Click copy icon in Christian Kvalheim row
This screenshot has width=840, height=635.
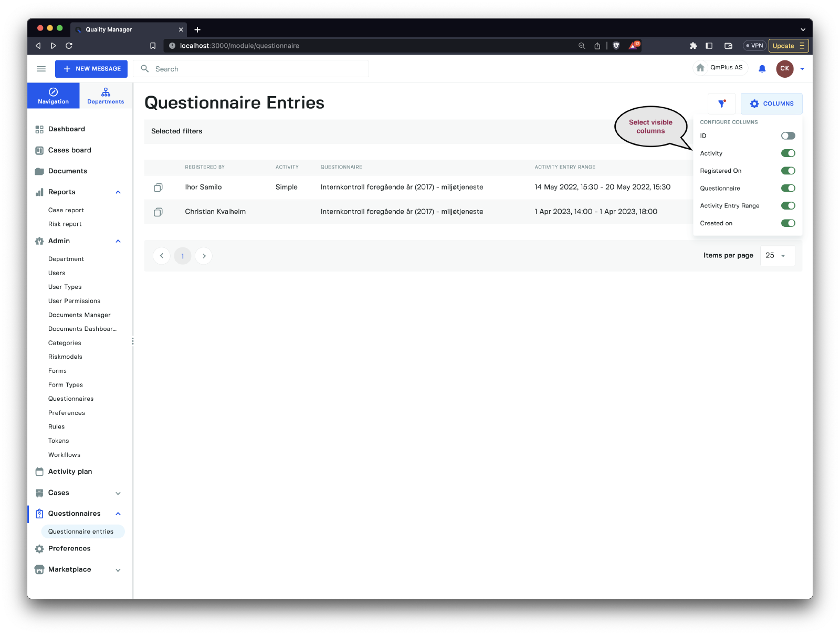(x=158, y=212)
